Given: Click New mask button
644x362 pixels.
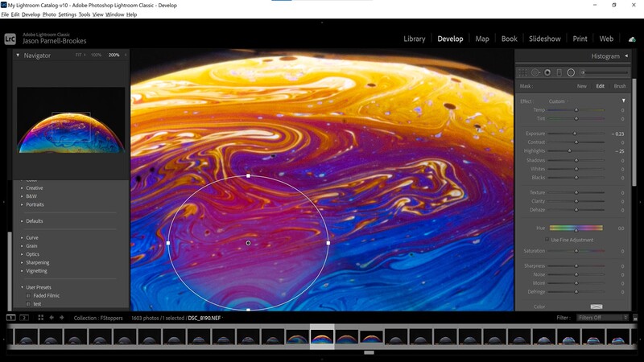Looking at the screenshot, I should pyautogui.click(x=581, y=86).
